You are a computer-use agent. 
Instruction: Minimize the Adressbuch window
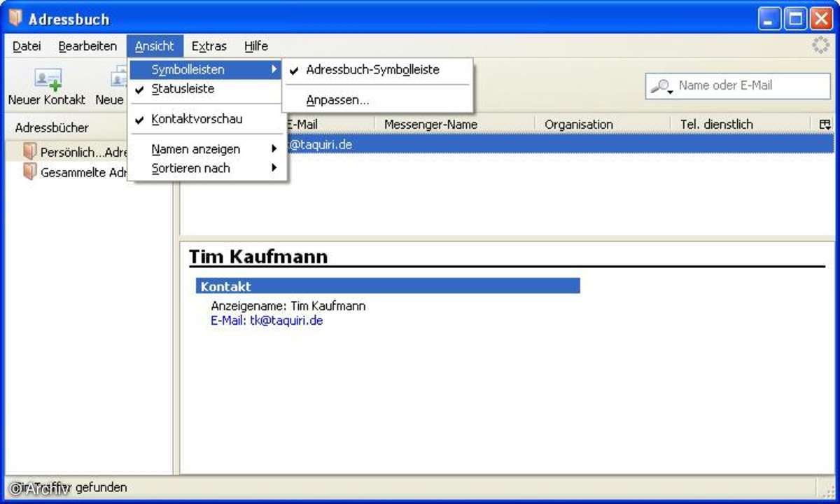[770, 18]
